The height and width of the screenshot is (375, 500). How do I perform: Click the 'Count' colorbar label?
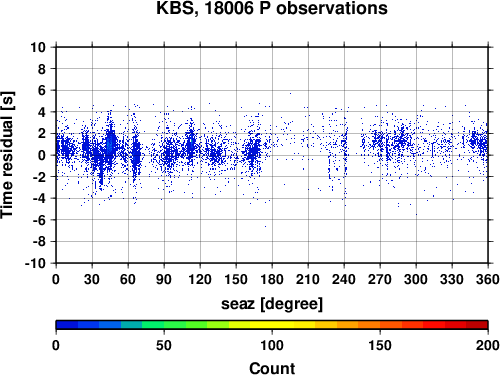(272, 368)
